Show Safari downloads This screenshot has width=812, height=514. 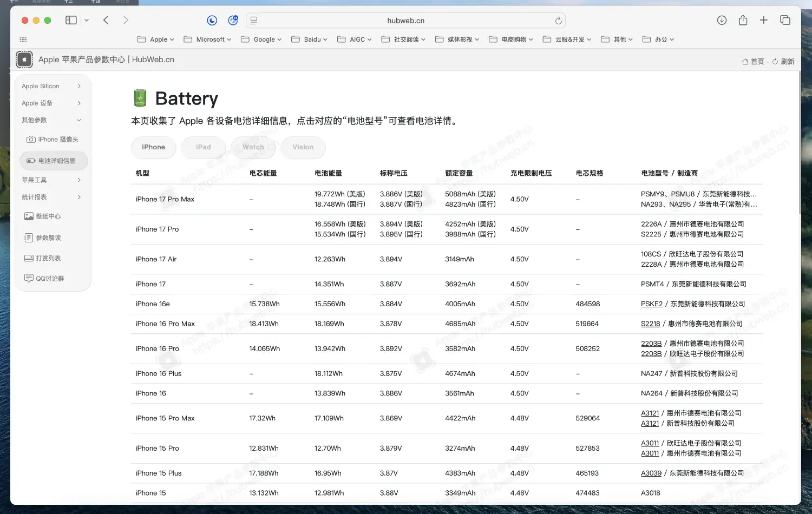coord(722,20)
